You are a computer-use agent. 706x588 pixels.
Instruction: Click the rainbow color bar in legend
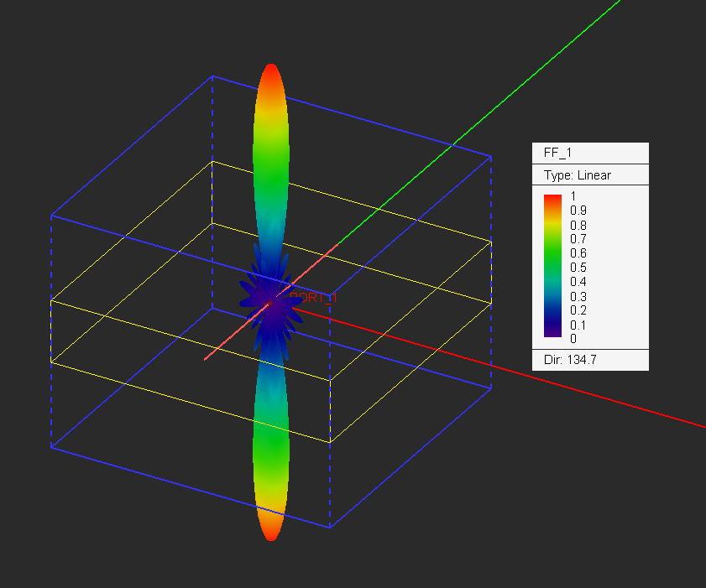[x=552, y=266]
